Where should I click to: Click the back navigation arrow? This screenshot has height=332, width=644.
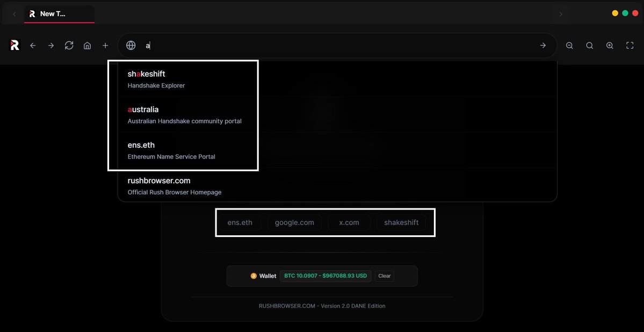coord(33,45)
